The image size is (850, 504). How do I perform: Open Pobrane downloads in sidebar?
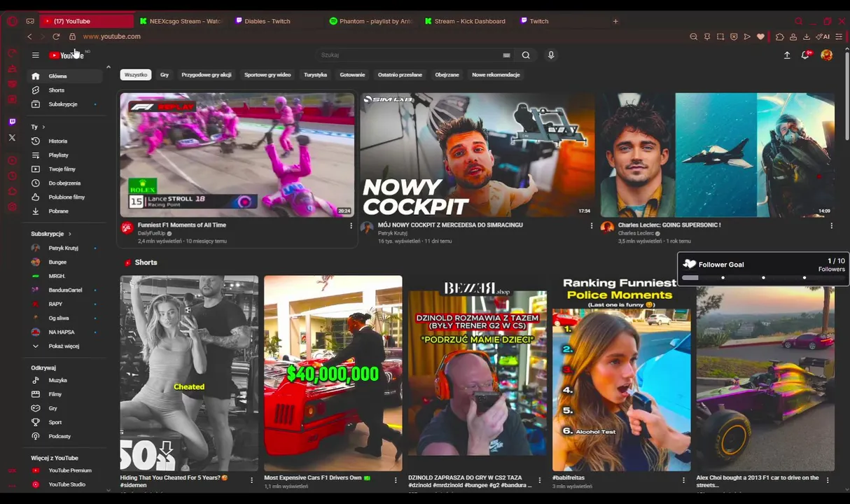[63, 211]
